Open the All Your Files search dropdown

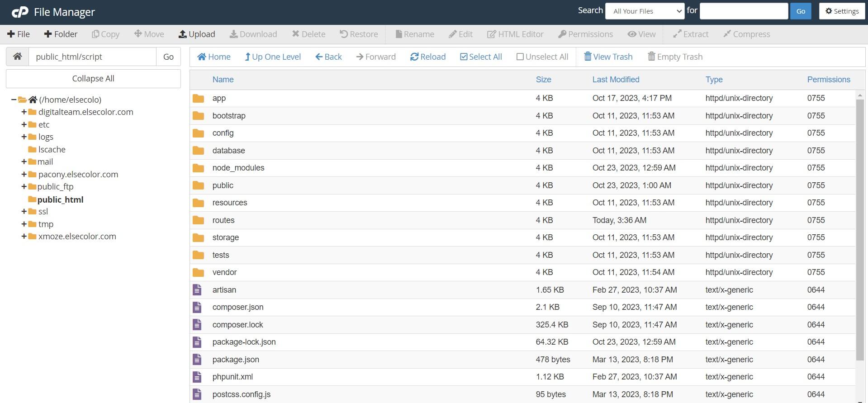(x=645, y=11)
